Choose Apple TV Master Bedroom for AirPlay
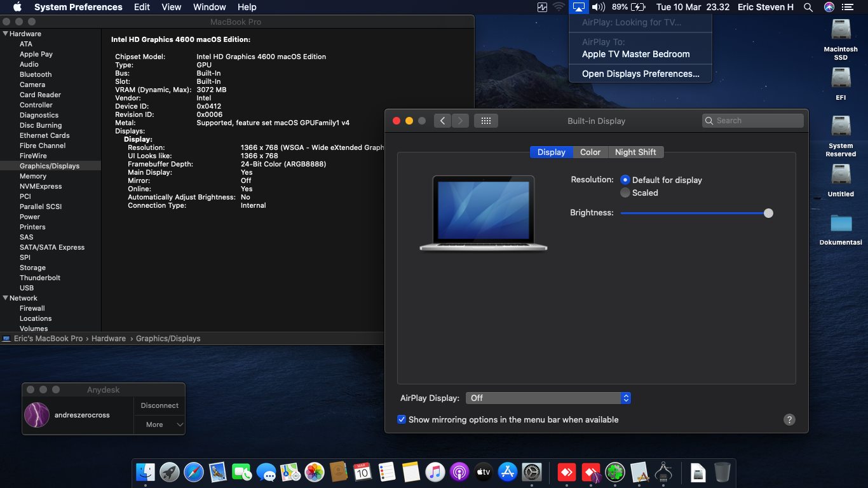868x488 pixels. click(641, 54)
